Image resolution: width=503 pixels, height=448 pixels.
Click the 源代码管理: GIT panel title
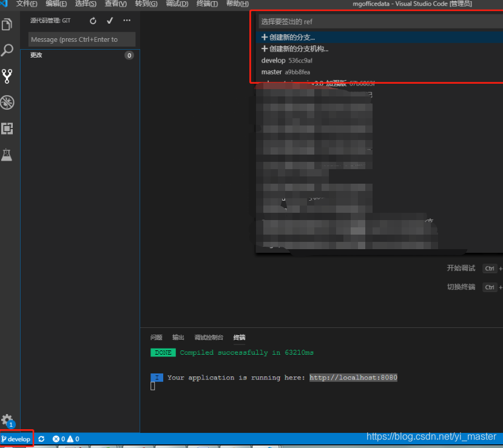[x=50, y=21]
